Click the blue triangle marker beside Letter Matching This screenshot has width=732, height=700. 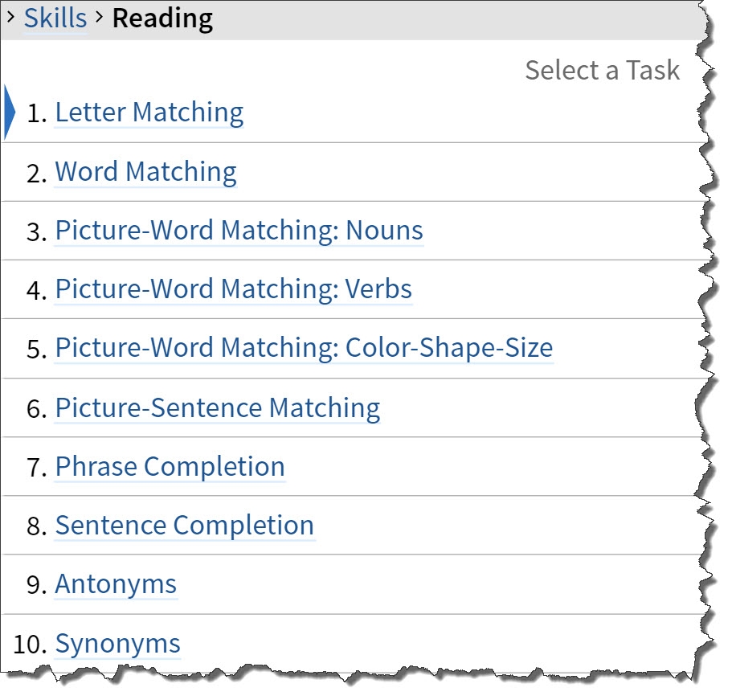point(9,113)
